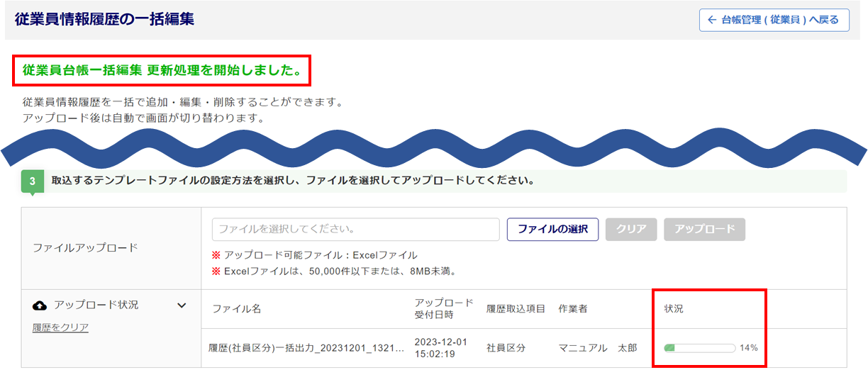The height and width of the screenshot is (382, 868).
Task: Click the 2023-12-01 15:02:19 timestamp cell
Action: (x=441, y=348)
